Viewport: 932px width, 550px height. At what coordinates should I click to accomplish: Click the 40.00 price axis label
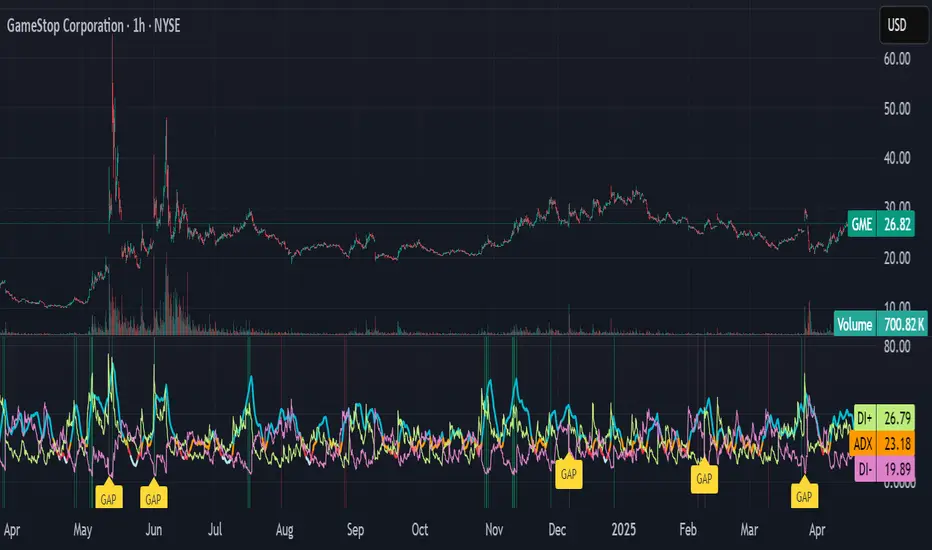click(897, 158)
